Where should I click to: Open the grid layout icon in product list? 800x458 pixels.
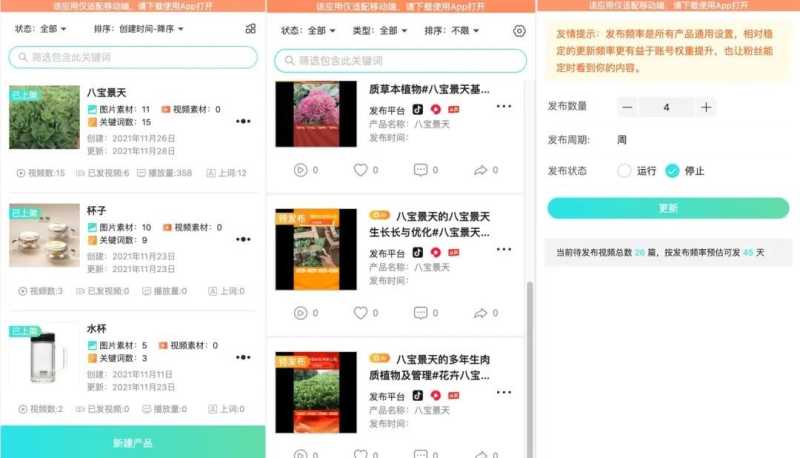251,29
